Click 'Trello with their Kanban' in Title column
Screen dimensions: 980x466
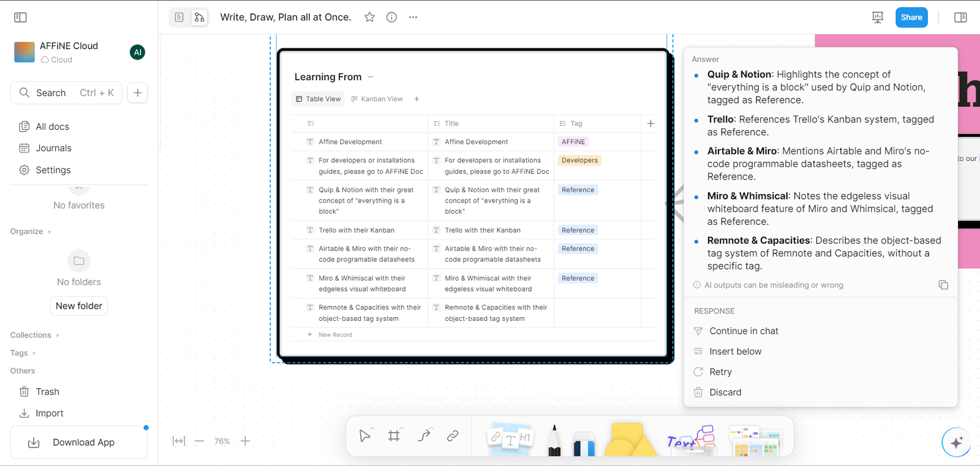tap(483, 230)
